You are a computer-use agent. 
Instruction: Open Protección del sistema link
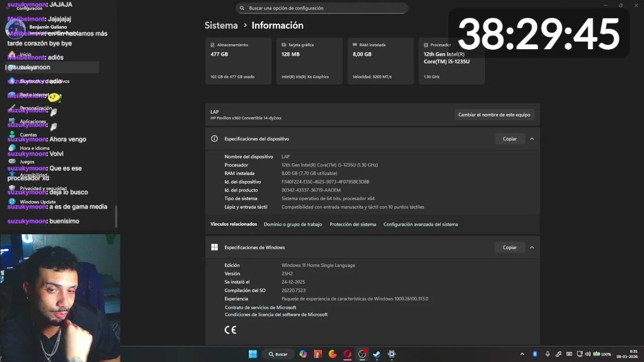tap(353, 224)
